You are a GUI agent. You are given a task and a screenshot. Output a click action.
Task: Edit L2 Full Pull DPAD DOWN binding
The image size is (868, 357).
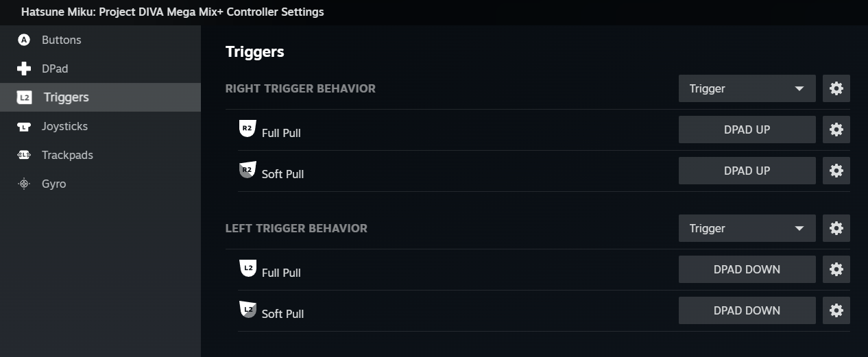pos(747,269)
